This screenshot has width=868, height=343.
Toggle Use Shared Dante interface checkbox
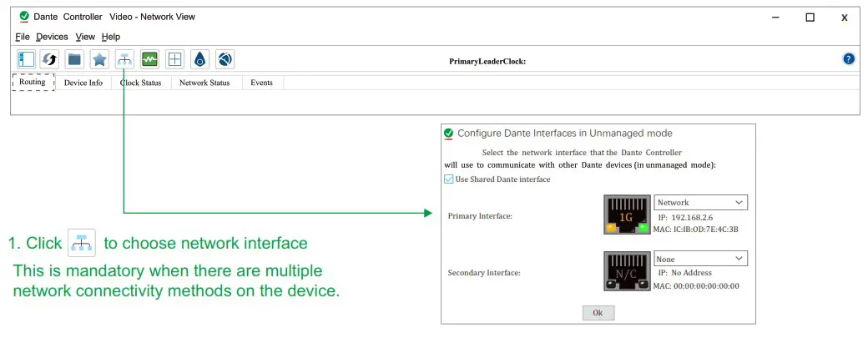pyautogui.click(x=449, y=179)
